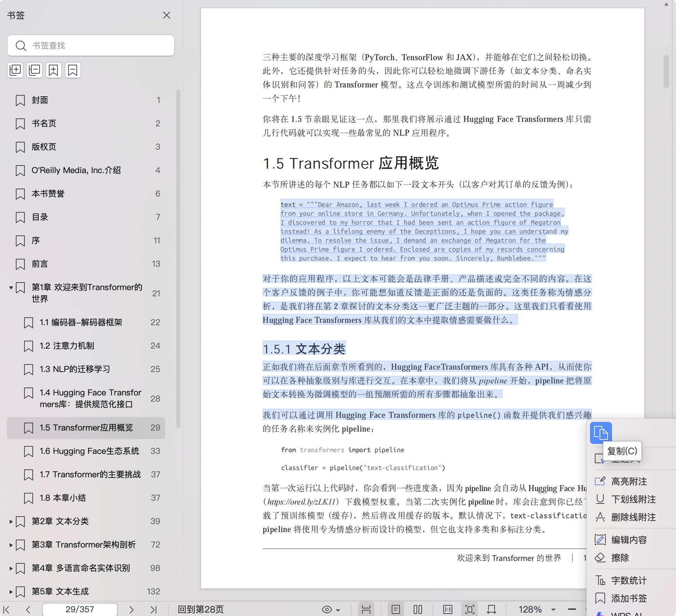Open O'Reilly Media, Inc.介绍 bookmark
The height and width of the screenshot is (616, 676).
[x=86, y=170]
